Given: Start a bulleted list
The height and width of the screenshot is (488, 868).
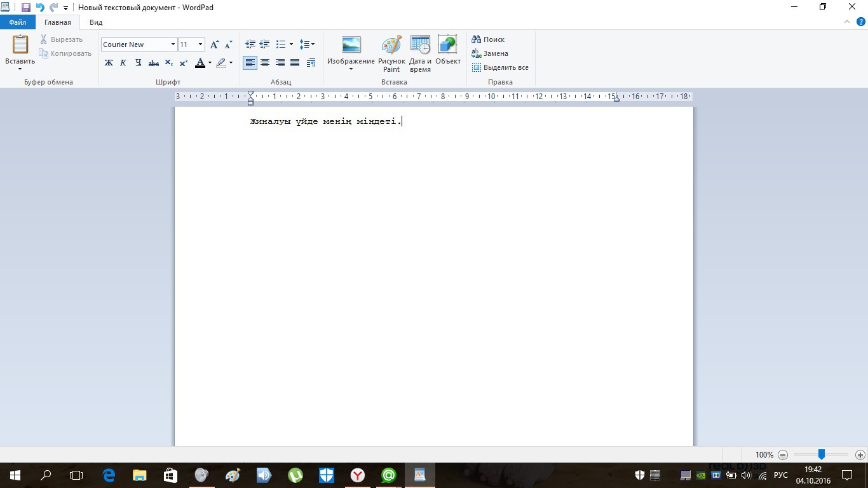Looking at the screenshot, I should [x=280, y=44].
